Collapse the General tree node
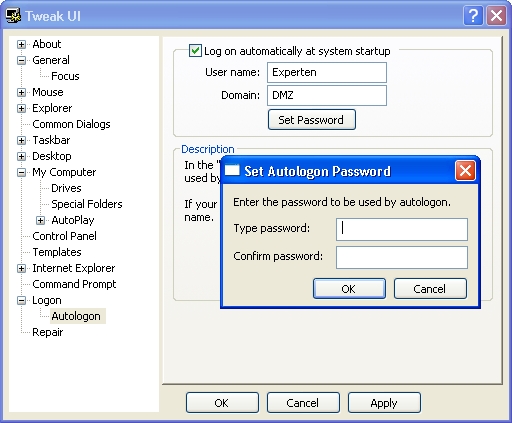 coord(21,60)
